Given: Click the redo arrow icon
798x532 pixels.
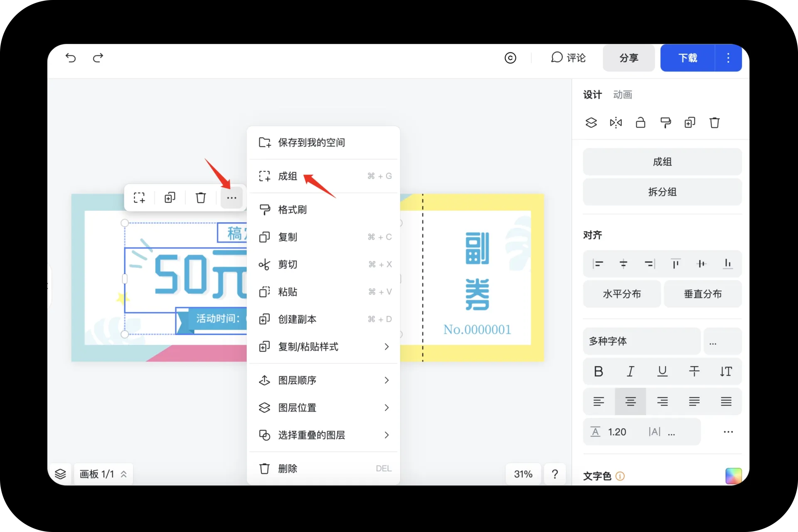Looking at the screenshot, I should coord(98,58).
